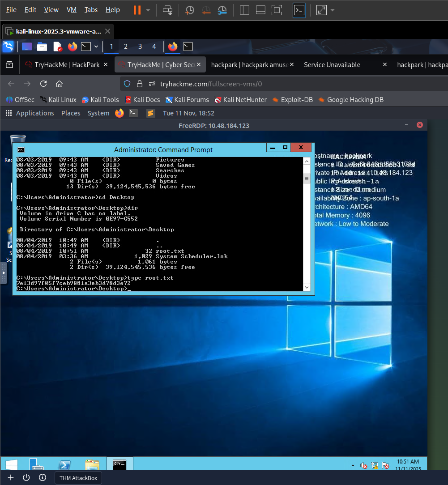Switch to the TryHackMe | HackPark tab
Screen dimensions: 448x485
click(67, 65)
